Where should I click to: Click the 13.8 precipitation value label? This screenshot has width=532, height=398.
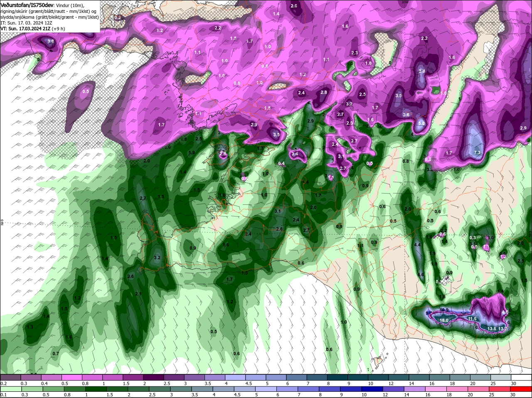pos(492,329)
